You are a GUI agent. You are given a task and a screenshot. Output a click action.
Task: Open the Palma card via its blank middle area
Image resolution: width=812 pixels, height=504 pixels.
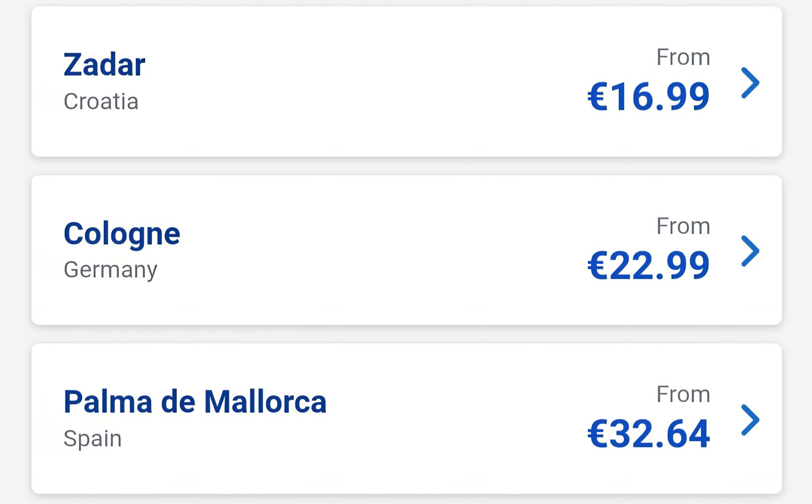click(456, 418)
